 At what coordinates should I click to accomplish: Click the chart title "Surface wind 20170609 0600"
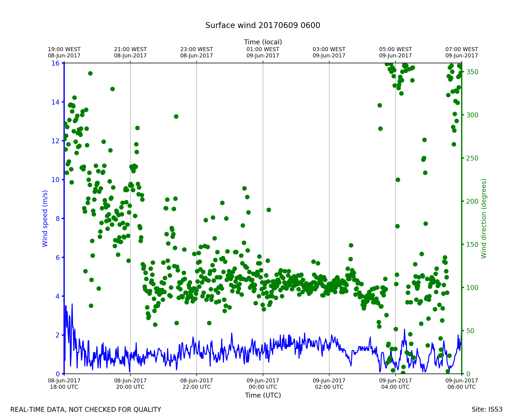(x=263, y=25)
